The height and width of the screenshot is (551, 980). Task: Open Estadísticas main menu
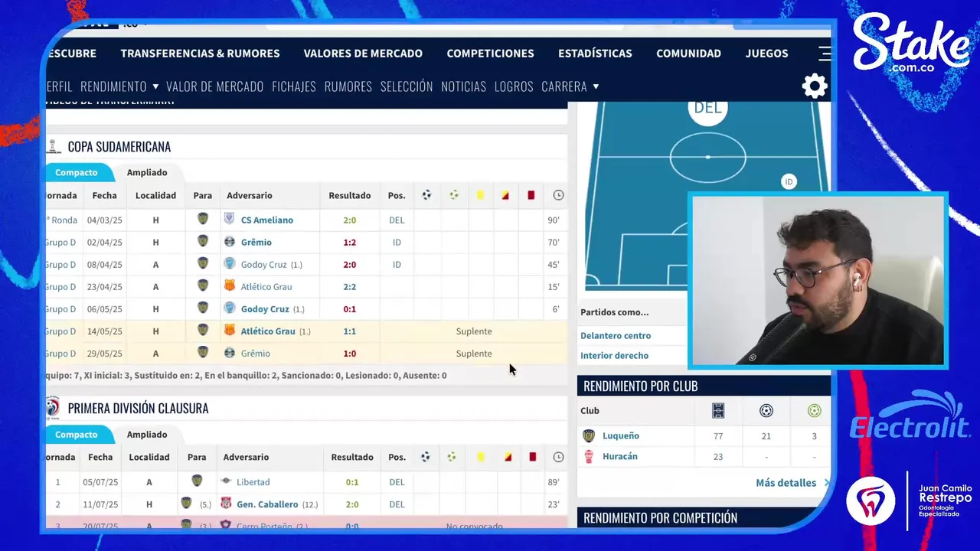coord(595,53)
